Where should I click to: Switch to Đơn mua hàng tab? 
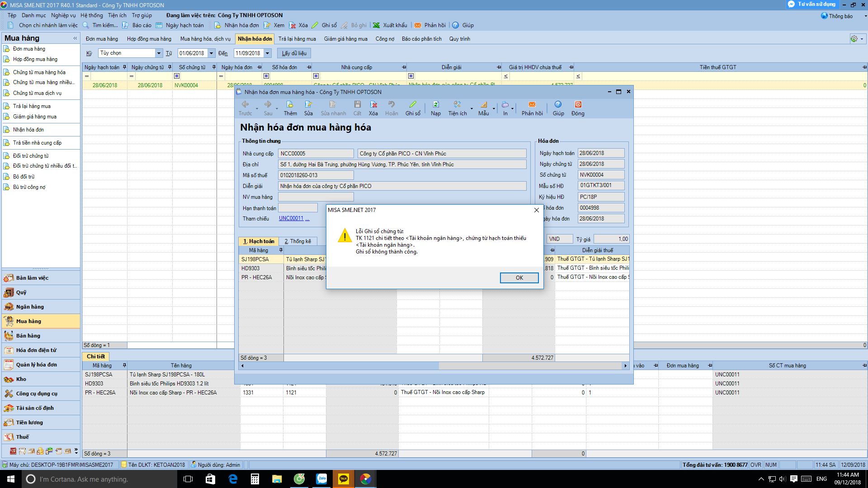click(102, 39)
